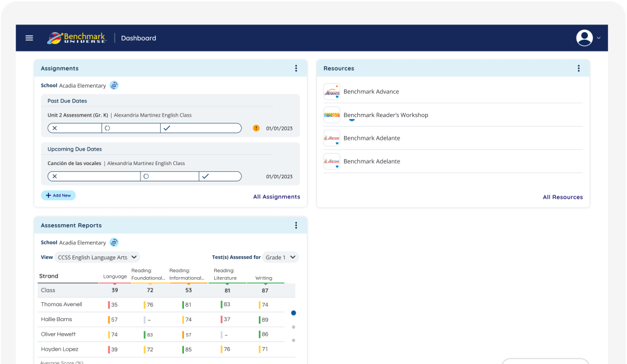
Task: Open the hamburger menu in the navigation bar
Action: click(29, 38)
